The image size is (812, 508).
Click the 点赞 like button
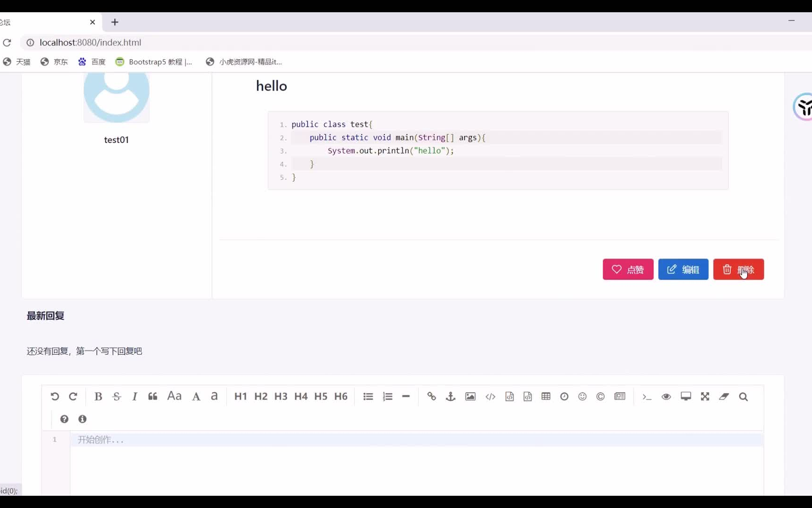[628, 270]
